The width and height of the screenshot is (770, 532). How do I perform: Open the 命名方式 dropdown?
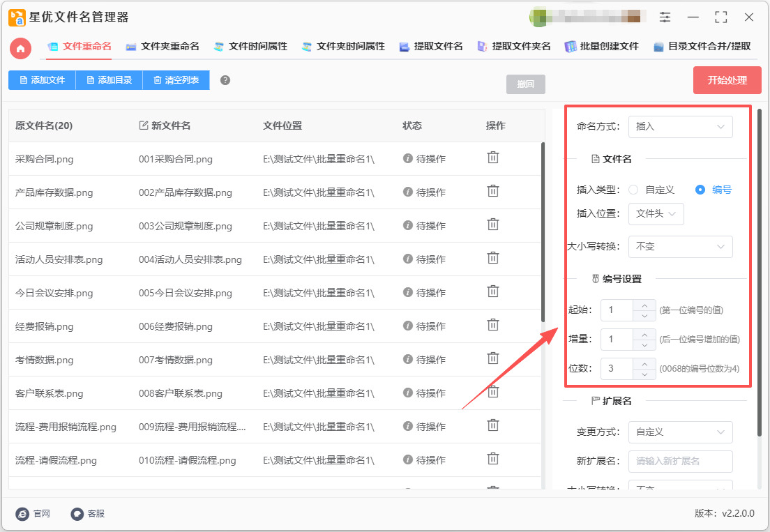click(x=680, y=127)
